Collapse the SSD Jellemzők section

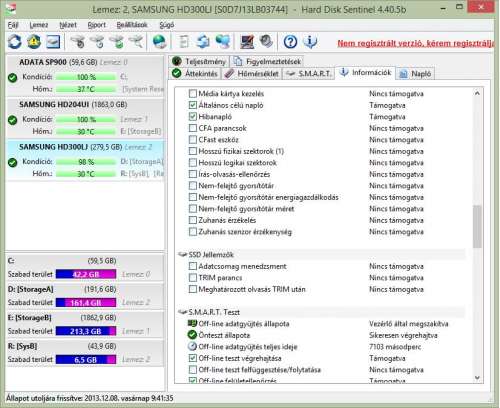click(183, 255)
